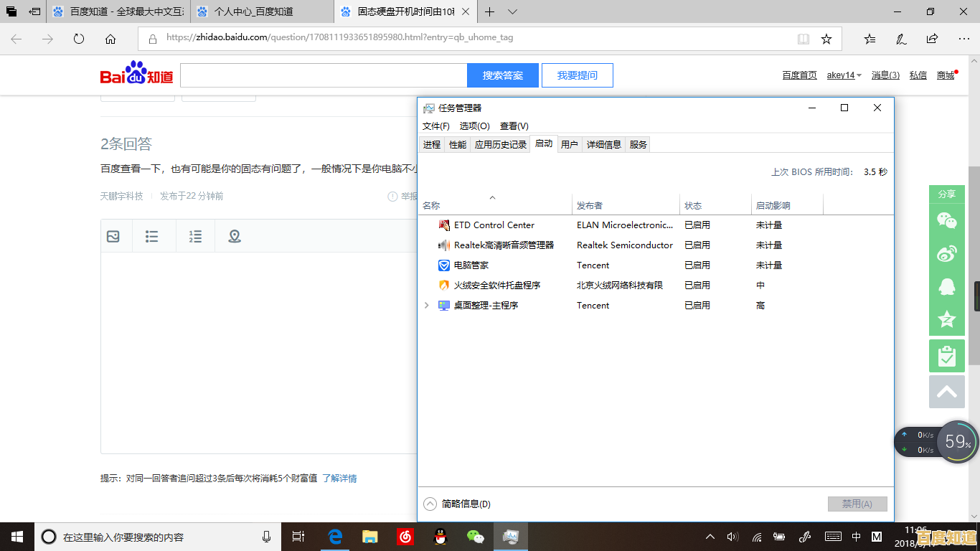Click the location pin icon in the editor
The image size is (980, 551).
[235, 235]
